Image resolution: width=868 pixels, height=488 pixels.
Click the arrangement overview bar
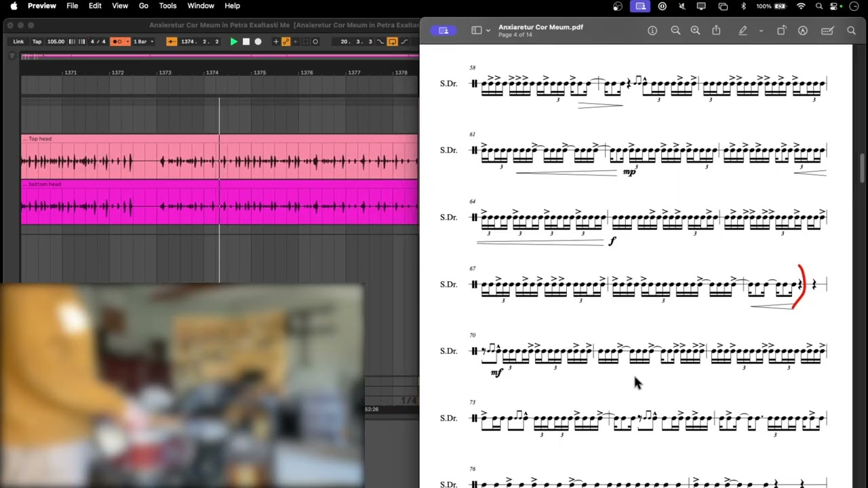219,56
